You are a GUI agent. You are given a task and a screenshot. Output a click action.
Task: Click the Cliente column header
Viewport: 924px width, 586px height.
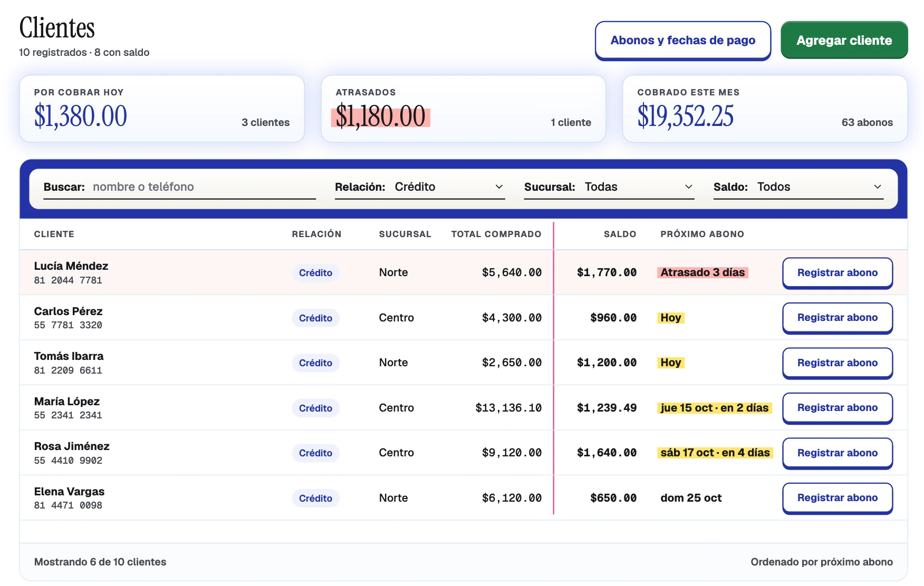[54, 234]
